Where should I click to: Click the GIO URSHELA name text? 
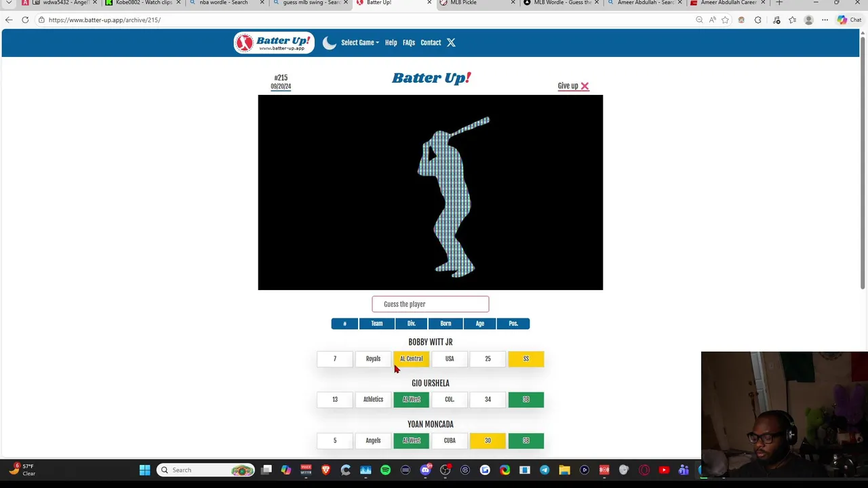pos(430,383)
